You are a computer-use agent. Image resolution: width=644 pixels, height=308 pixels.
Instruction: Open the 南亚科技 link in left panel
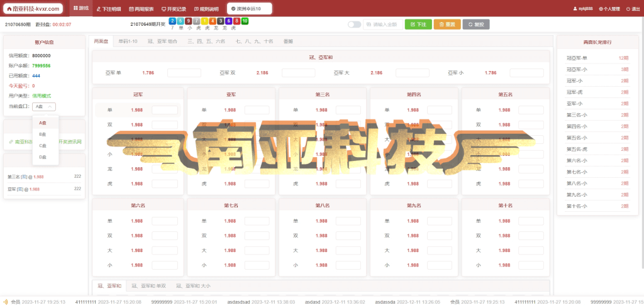pos(19,141)
